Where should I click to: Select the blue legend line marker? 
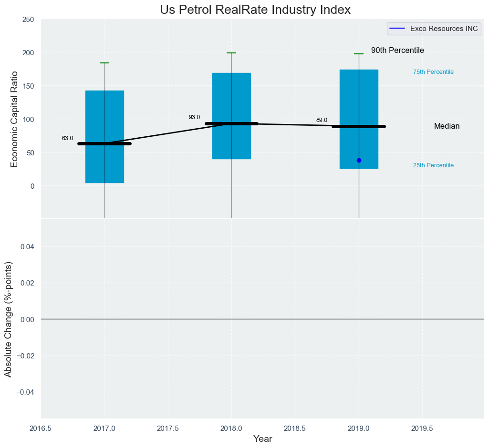pyautogui.click(x=397, y=29)
